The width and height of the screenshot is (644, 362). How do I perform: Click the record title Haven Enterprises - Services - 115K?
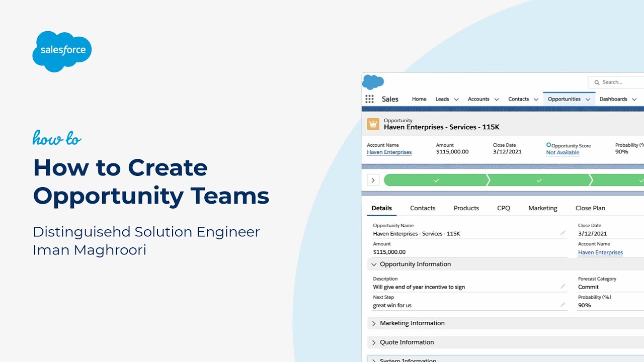(442, 127)
